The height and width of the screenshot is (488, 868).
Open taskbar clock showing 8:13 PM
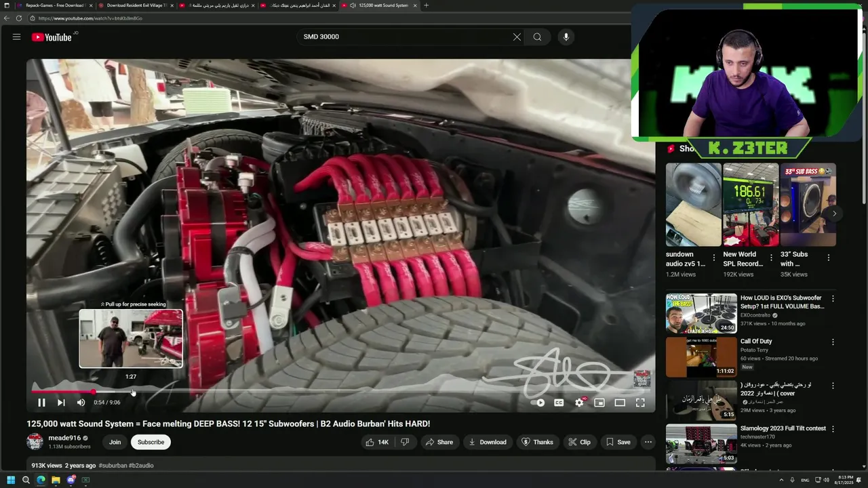(x=846, y=480)
